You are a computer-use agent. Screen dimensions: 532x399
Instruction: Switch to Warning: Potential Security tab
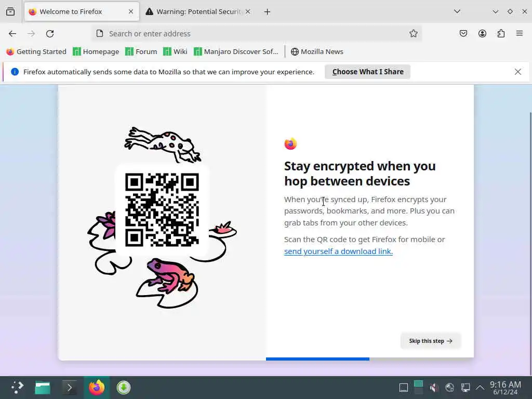pyautogui.click(x=198, y=11)
